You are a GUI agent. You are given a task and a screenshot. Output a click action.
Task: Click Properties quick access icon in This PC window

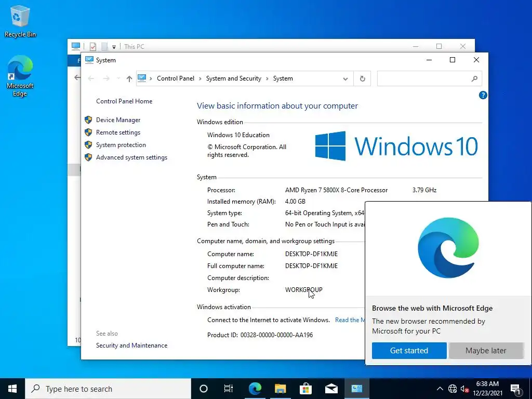coord(92,46)
